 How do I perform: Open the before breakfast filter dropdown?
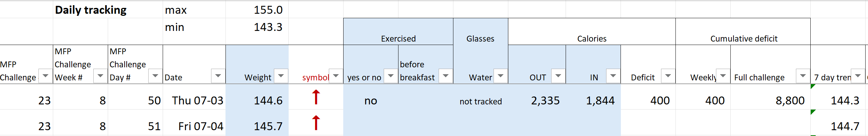tap(445, 76)
